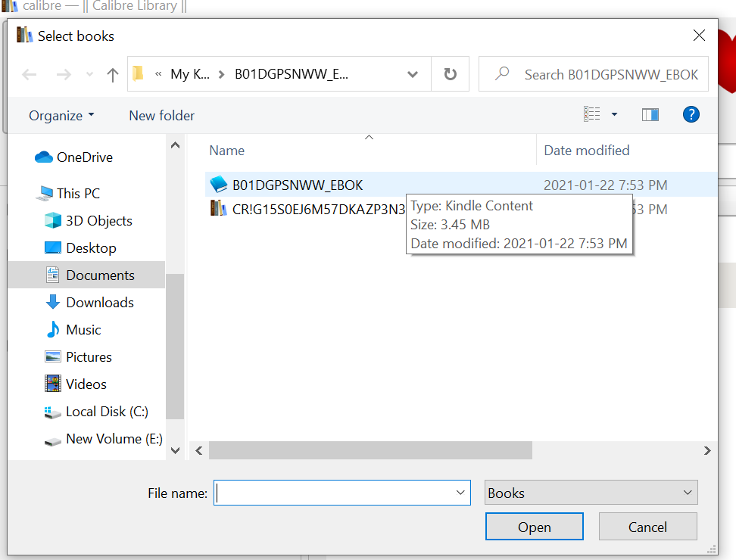This screenshot has width=736, height=560.
Task: Open recent locations chevron beside forward arrow
Action: click(89, 75)
